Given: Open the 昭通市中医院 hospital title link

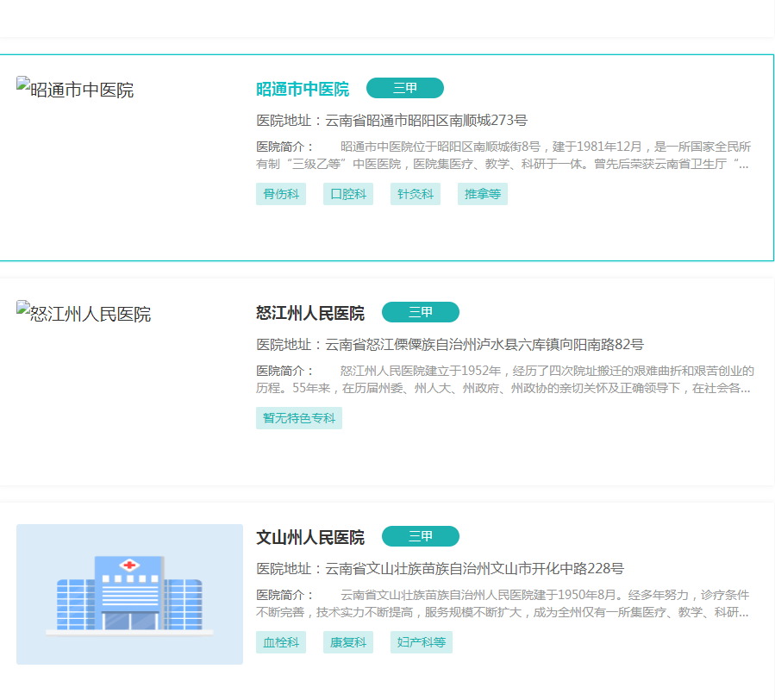Looking at the screenshot, I should [303, 89].
